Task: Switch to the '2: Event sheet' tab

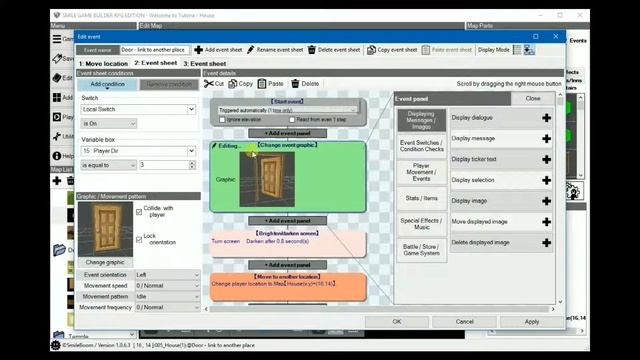Action: 156,63
